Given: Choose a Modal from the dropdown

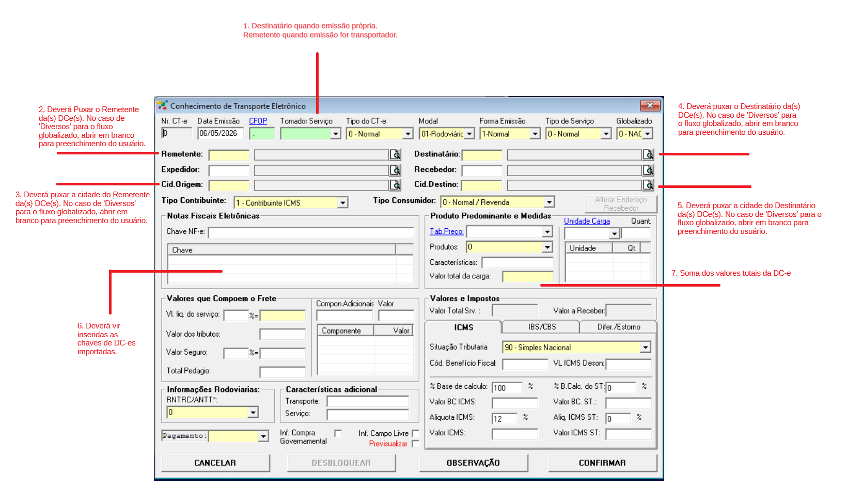Looking at the screenshot, I should tap(469, 134).
